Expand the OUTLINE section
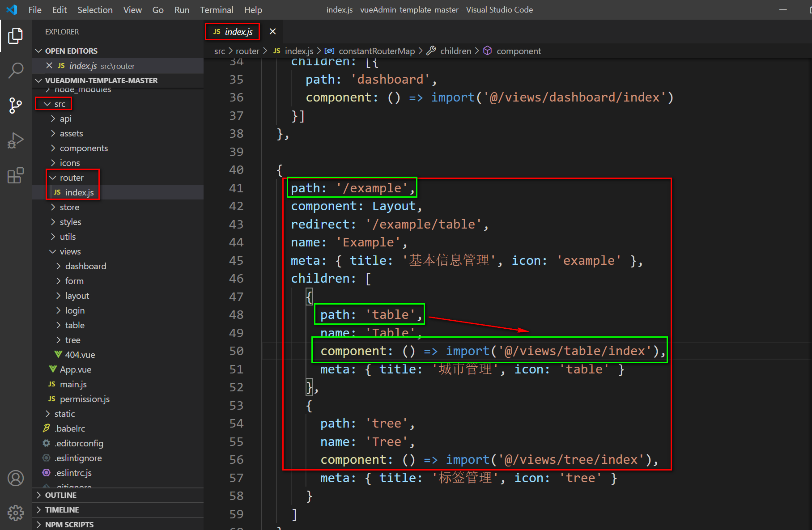 (60, 495)
